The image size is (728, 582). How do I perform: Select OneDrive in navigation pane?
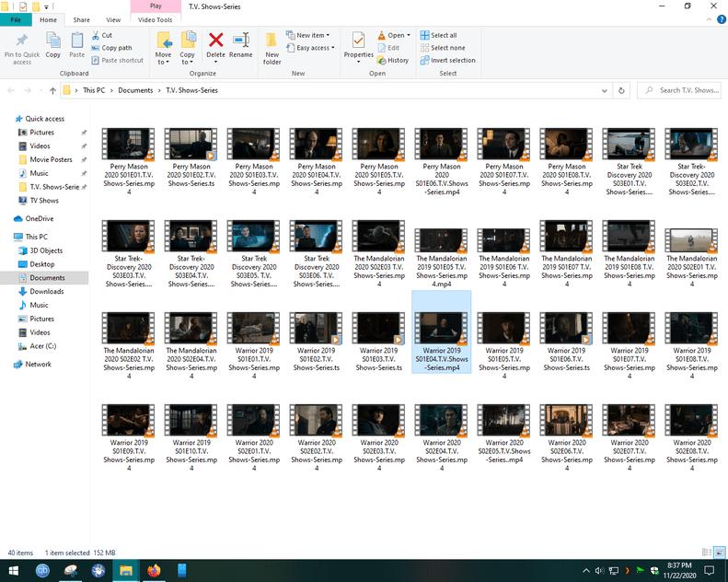click(x=40, y=219)
